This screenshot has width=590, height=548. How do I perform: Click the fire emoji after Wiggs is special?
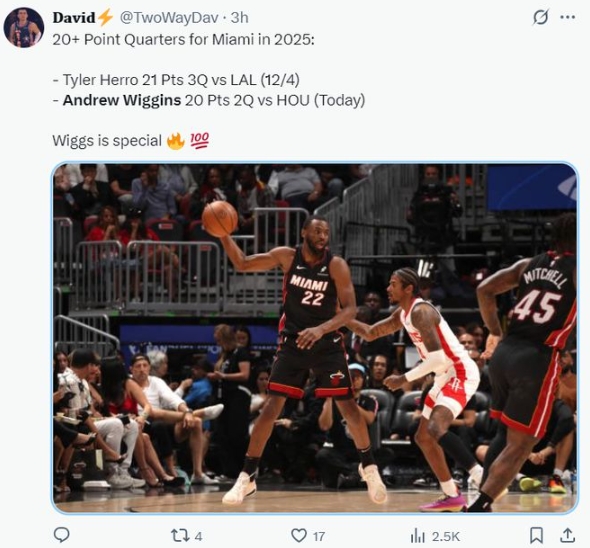[x=176, y=141]
